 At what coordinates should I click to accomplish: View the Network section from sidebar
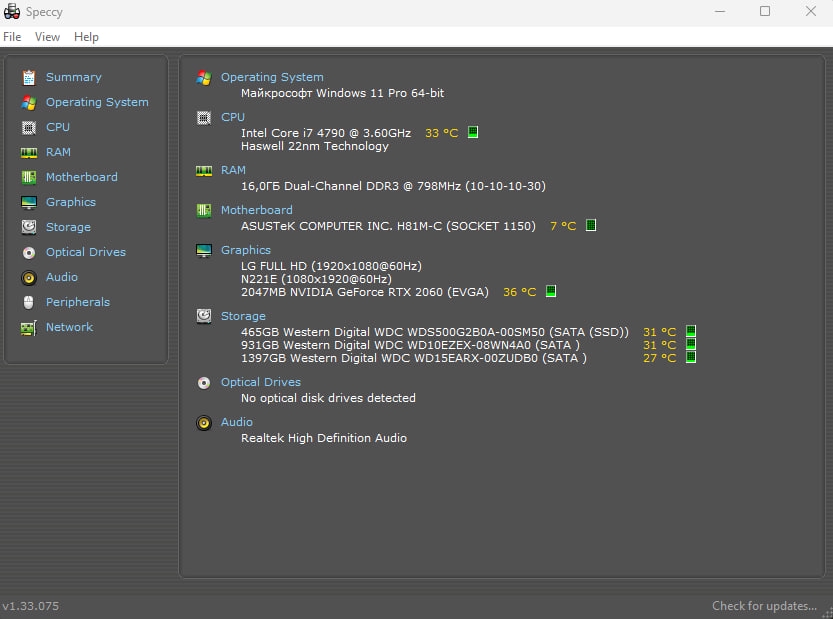[70, 327]
